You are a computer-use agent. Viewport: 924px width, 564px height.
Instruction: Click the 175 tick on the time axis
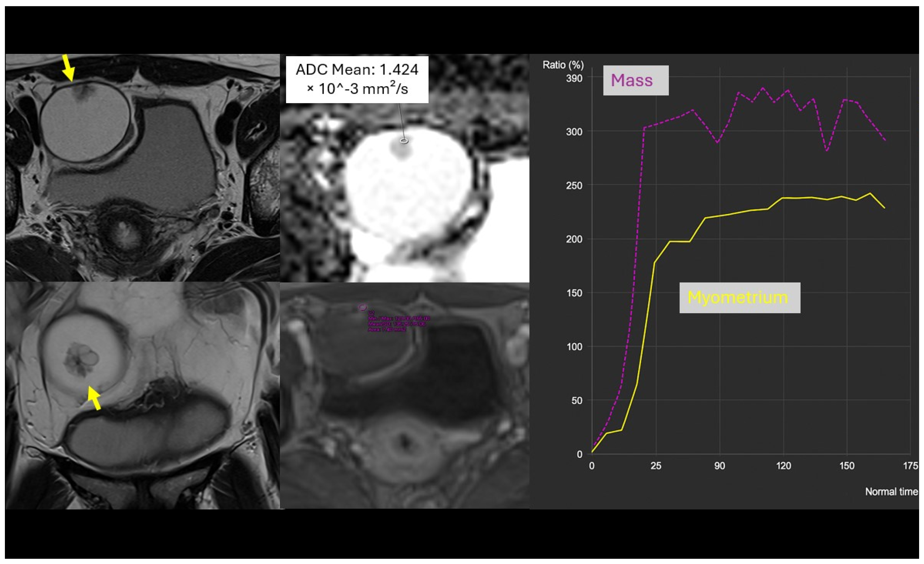(x=911, y=466)
